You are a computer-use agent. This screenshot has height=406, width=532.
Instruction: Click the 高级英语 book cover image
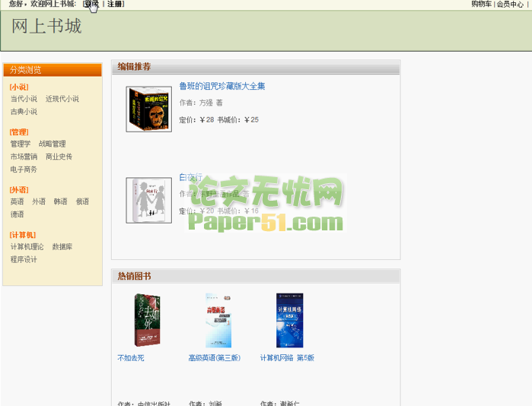tap(218, 320)
